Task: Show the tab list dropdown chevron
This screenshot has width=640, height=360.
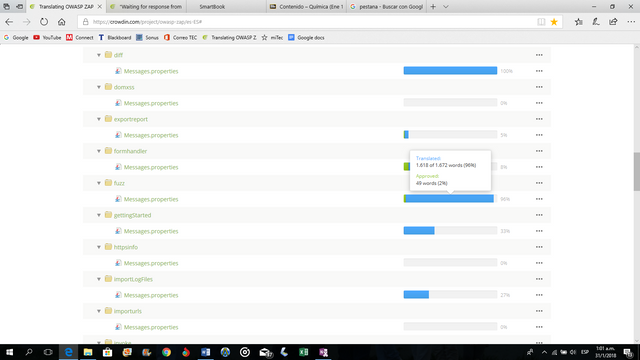Action: pyautogui.click(x=446, y=7)
